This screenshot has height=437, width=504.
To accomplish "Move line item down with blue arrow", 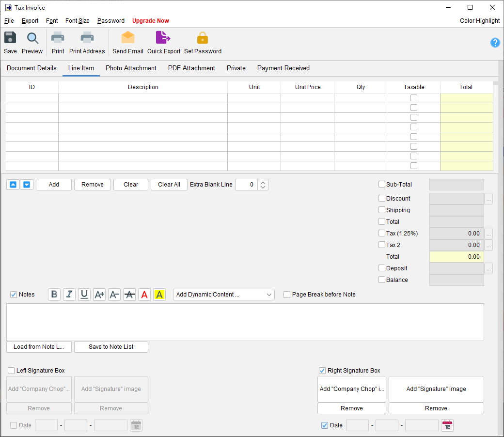I will pos(27,185).
